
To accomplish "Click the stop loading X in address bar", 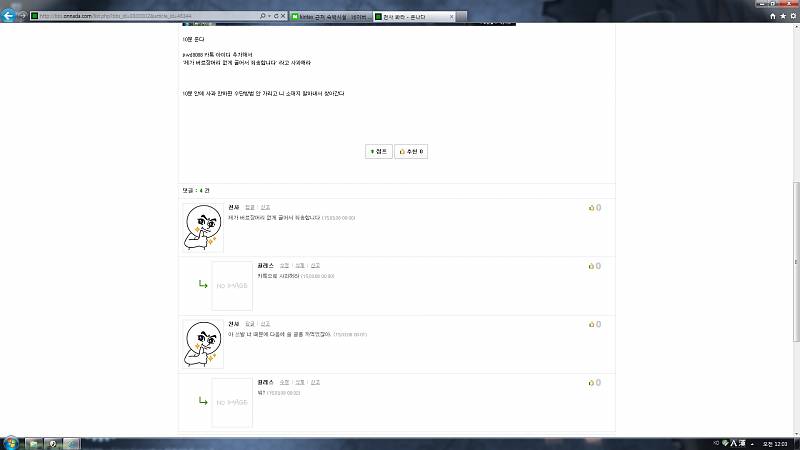I will pos(283,16).
